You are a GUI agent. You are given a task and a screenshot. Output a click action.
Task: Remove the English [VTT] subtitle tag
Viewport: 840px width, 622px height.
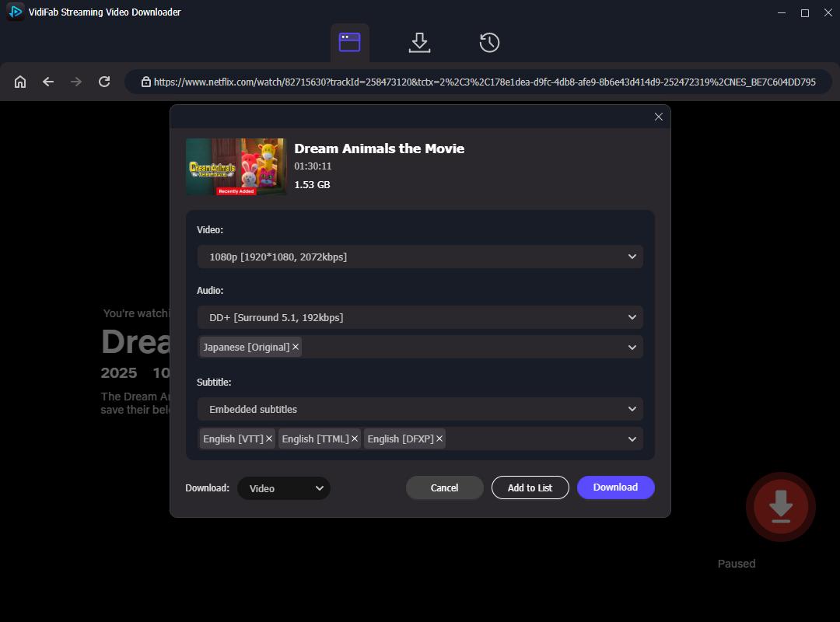(269, 439)
